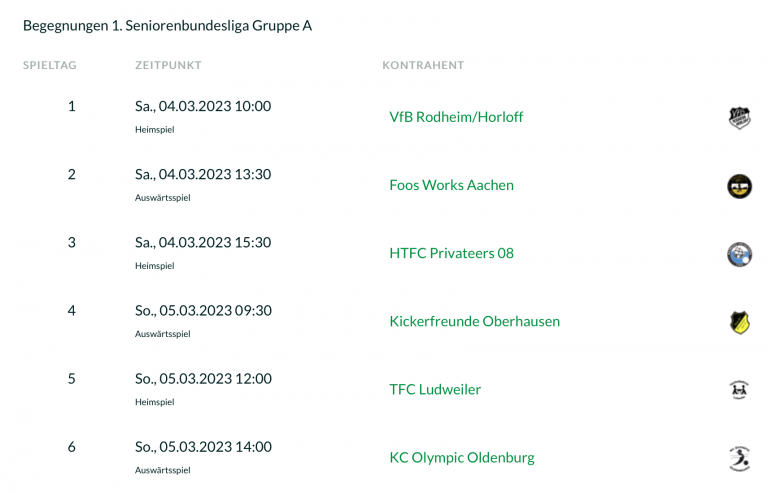Select the Sa., 04.03.2023 13:30 match time
This screenshot has height=493, width=768.
coord(203,174)
